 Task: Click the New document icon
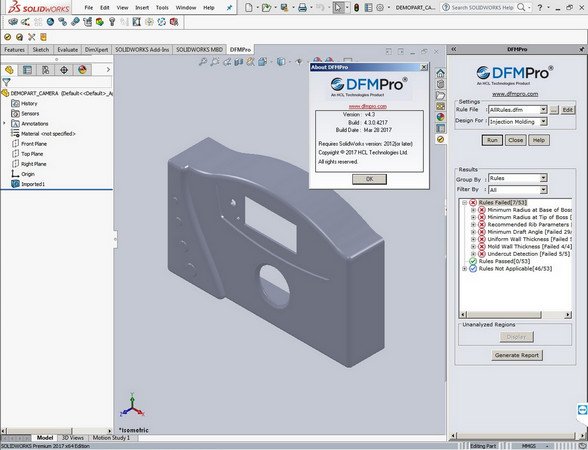pos(249,8)
